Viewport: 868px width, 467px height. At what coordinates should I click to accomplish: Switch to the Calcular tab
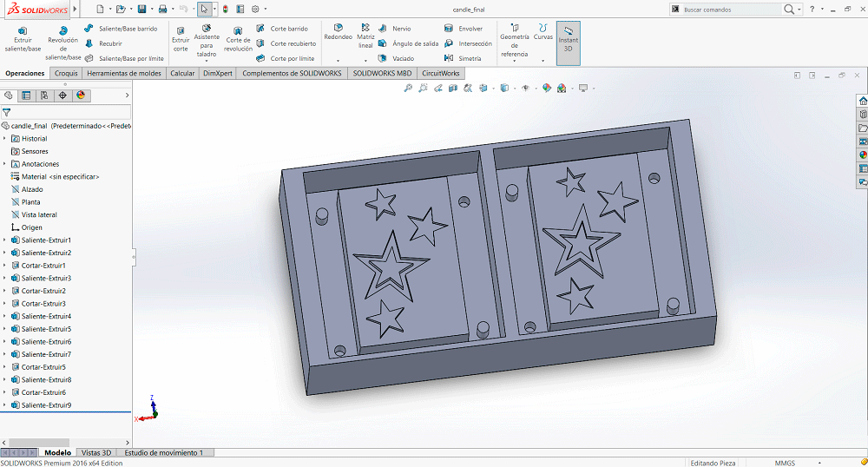click(182, 73)
